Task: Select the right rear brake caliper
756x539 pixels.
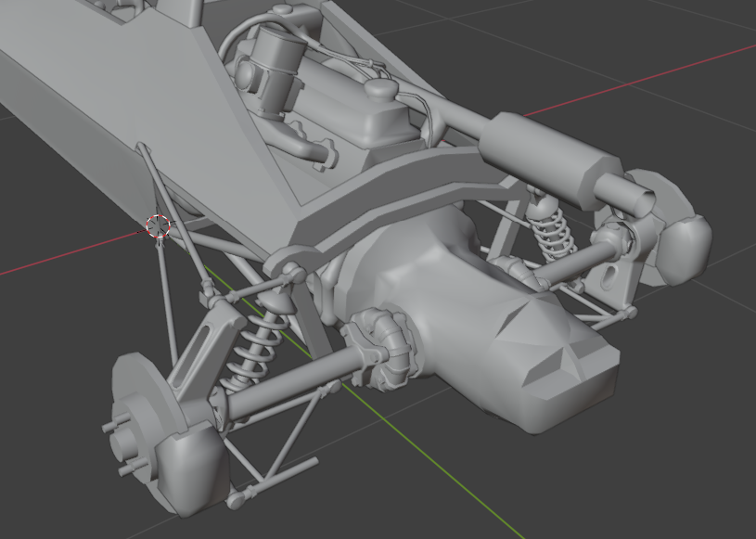Action: [x=686, y=250]
